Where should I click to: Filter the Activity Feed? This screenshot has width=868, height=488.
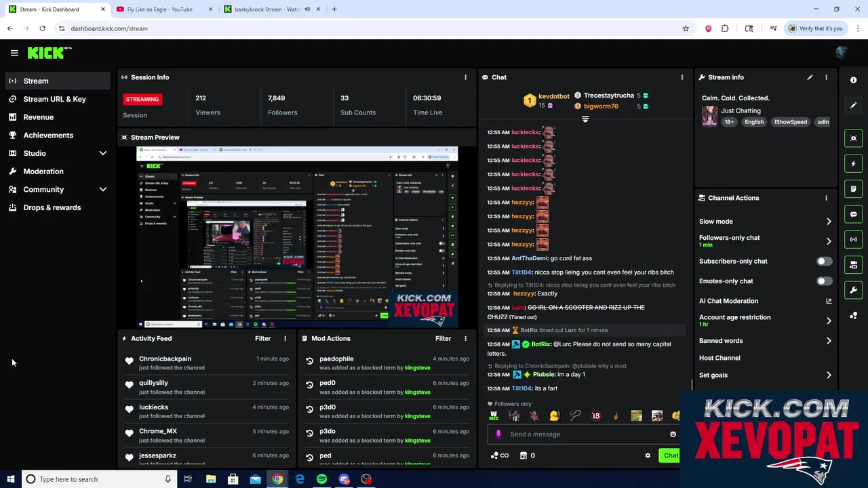pyautogui.click(x=262, y=338)
